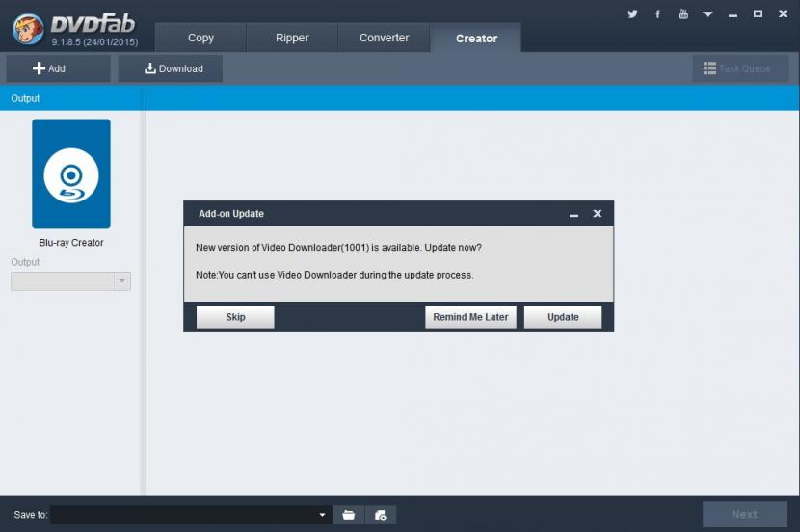Click the Download button
Image resolution: width=800 pixels, height=532 pixels.
pyautogui.click(x=171, y=68)
